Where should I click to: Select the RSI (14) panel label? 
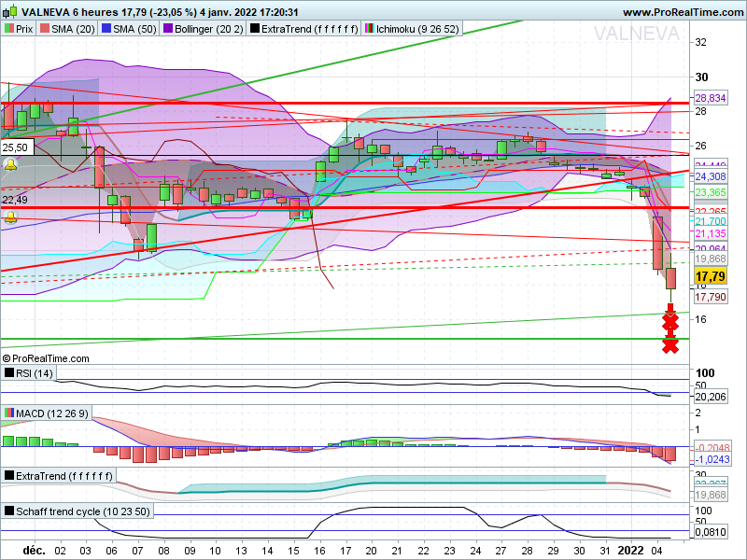[35, 372]
